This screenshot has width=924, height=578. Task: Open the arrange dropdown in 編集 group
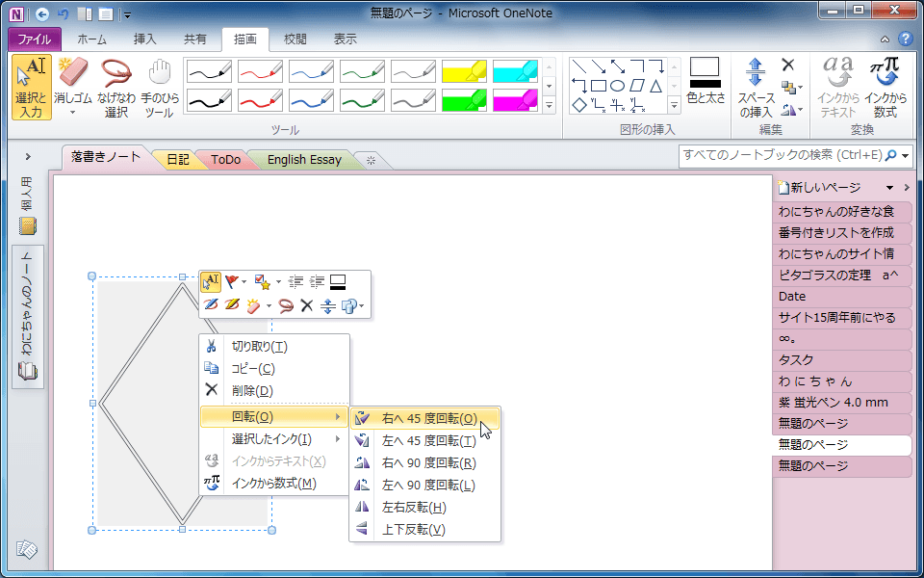(791, 88)
